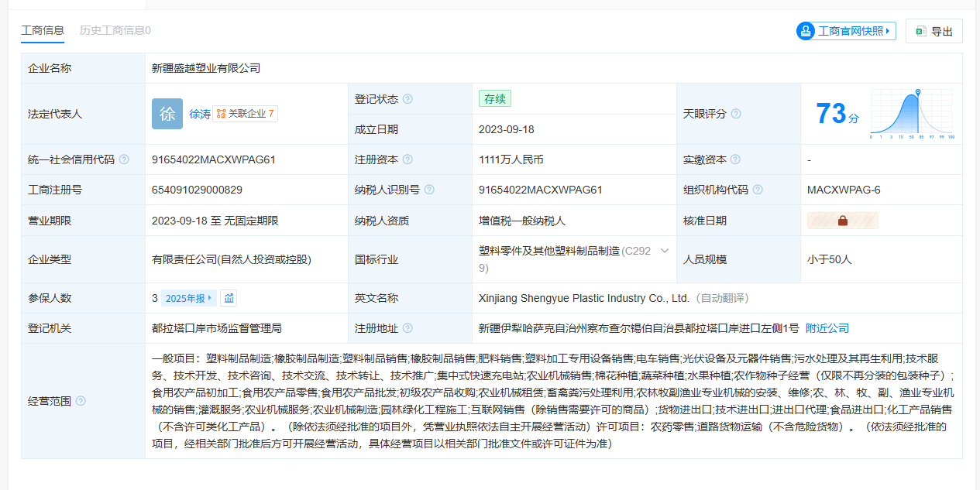Expand 工商官网快照 button
Image resolution: width=980 pixels, height=490 pixels.
pyautogui.click(x=845, y=31)
